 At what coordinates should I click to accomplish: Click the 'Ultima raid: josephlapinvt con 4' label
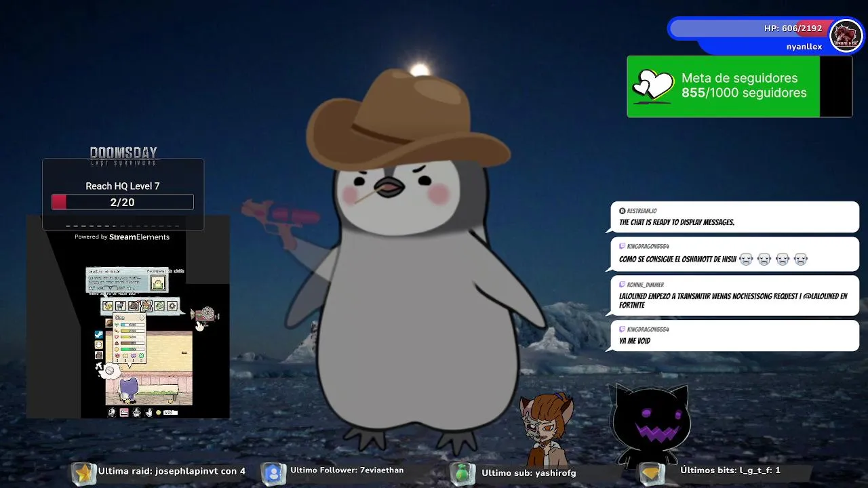pos(172,471)
